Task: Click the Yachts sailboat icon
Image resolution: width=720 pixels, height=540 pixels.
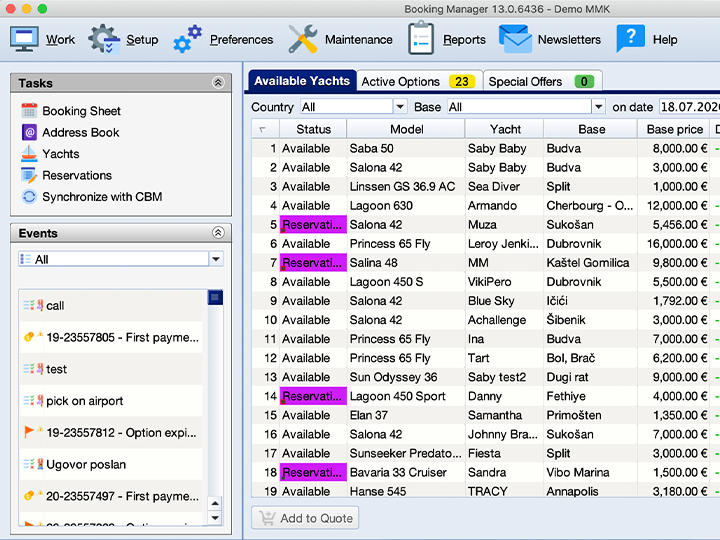Action: tap(29, 153)
